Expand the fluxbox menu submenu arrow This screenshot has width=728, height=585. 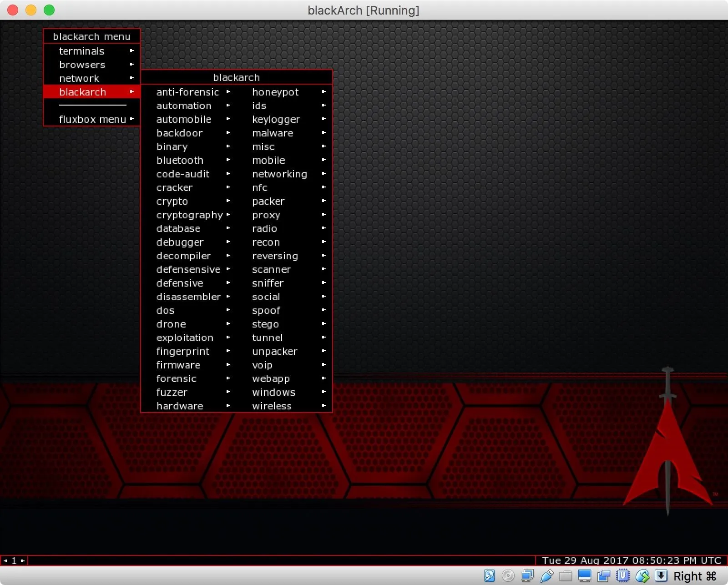click(132, 119)
